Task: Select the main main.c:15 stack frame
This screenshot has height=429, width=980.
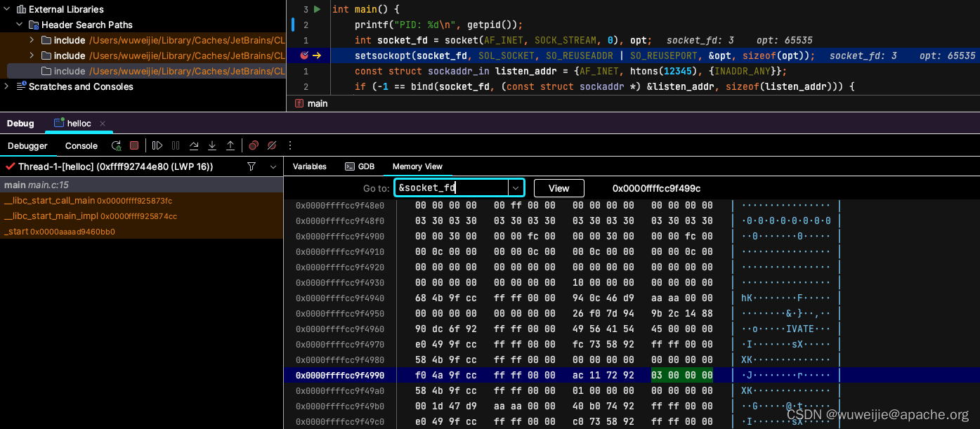Action: pyautogui.click(x=141, y=185)
